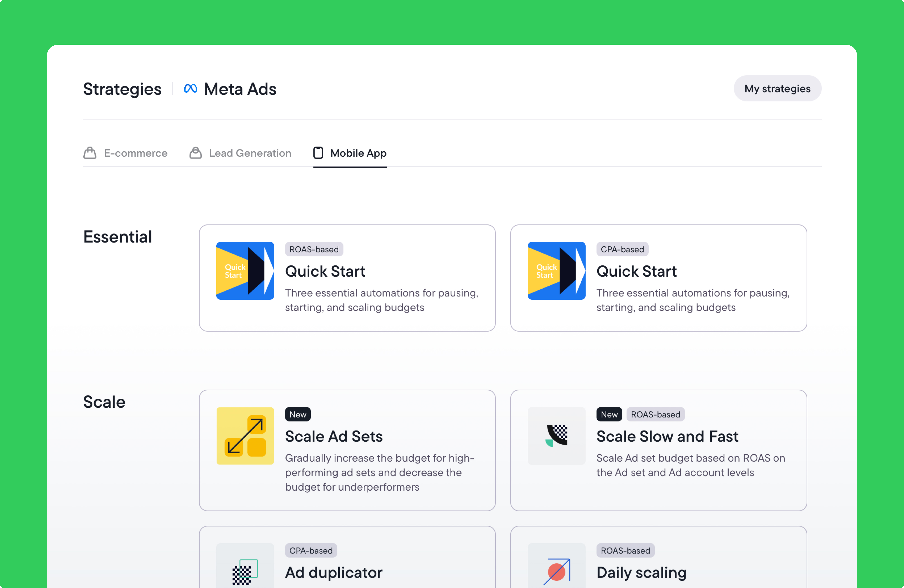Click the E-commerce shopping bag icon
This screenshot has height=588, width=904.
pyautogui.click(x=90, y=153)
